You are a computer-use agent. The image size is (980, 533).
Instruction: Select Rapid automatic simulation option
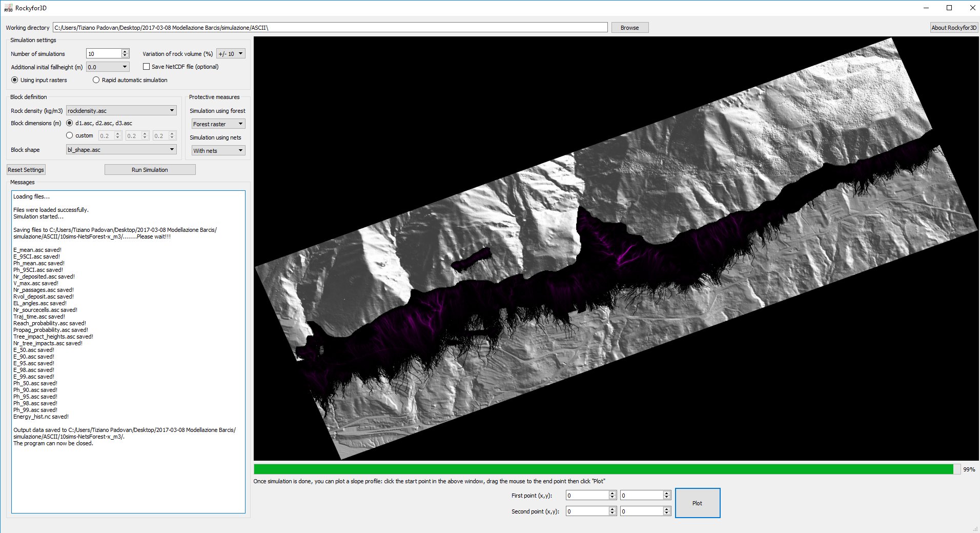96,80
